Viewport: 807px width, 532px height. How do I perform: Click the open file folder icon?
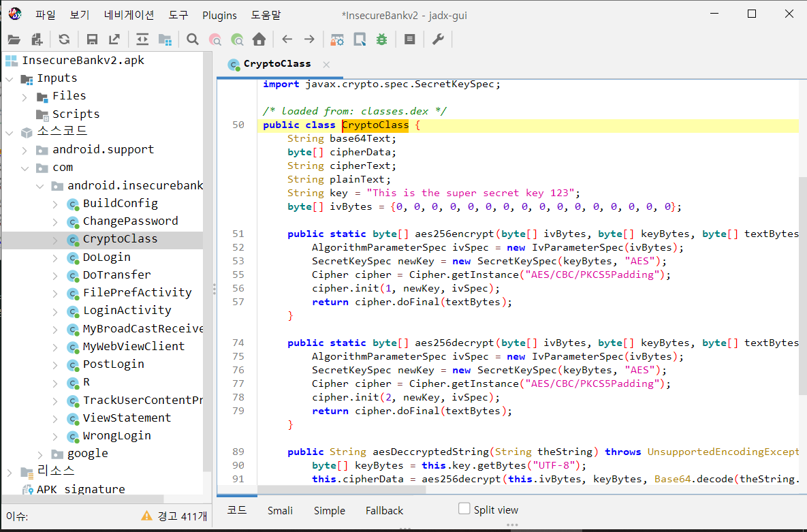click(14, 40)
